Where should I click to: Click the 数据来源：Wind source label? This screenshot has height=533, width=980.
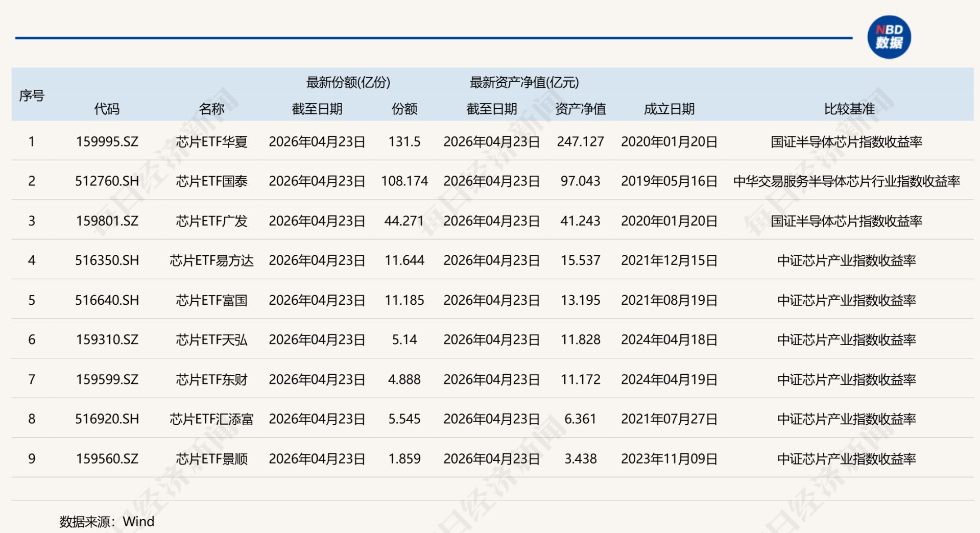(x=106, y=521)
